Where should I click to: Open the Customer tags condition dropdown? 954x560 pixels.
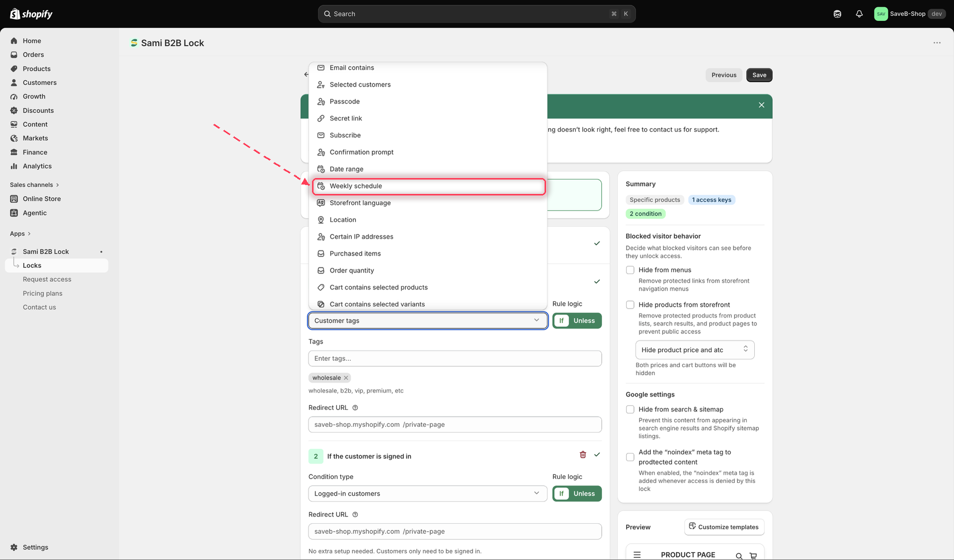428,321
